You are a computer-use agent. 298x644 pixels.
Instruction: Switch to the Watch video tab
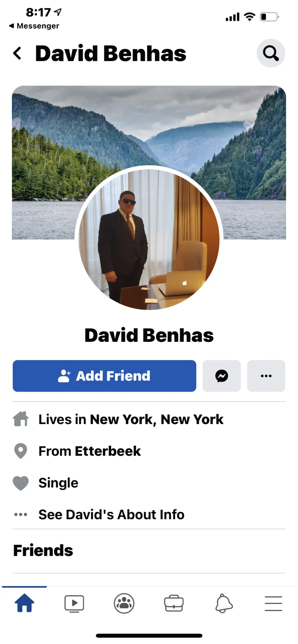pyautogui.click(x=74, y=604)
